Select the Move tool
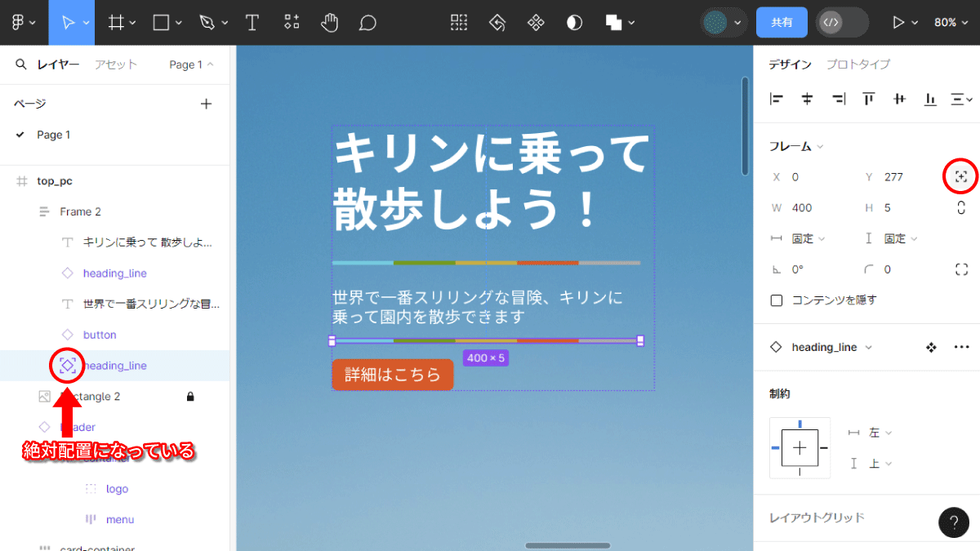Viewport: 980px width, 551px height. click(x=69, y=23)
